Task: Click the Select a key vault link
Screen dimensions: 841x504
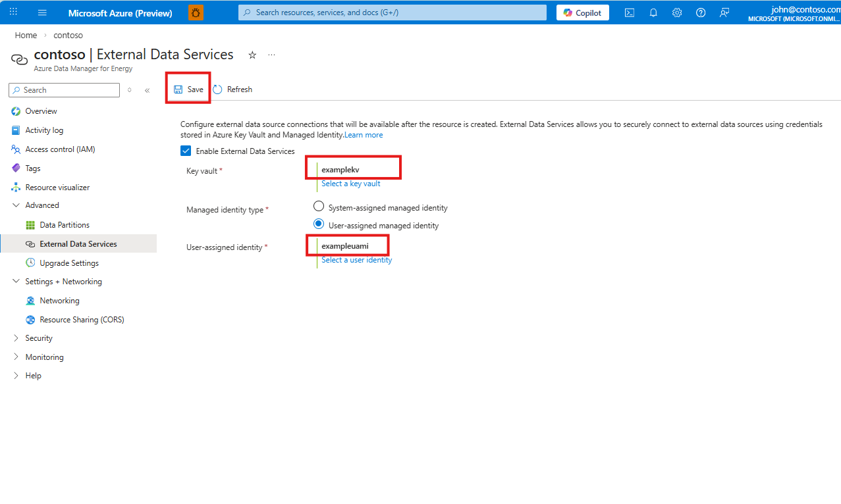Action: (351, 184)
